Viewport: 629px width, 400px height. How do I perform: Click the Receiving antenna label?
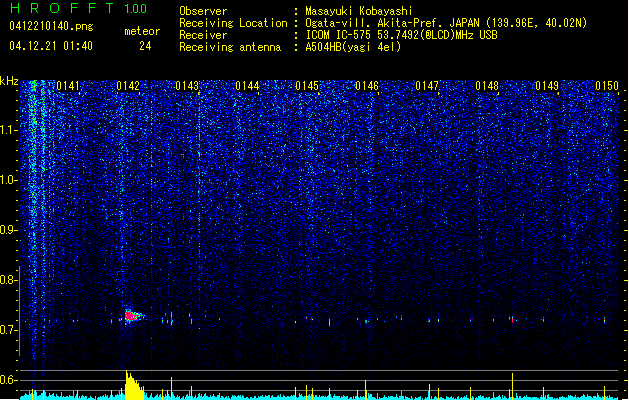pos(230,47)
